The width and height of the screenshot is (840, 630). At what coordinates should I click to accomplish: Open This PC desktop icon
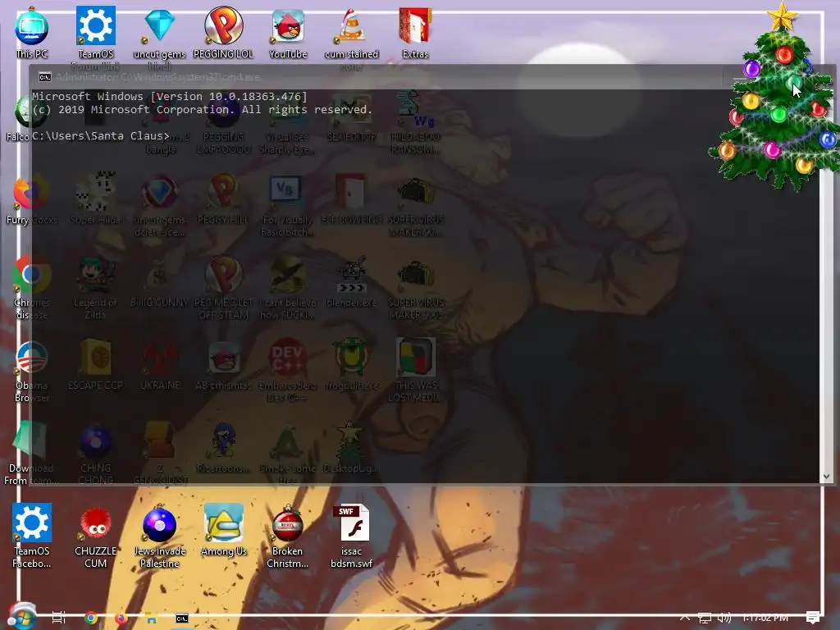point(32,33)
